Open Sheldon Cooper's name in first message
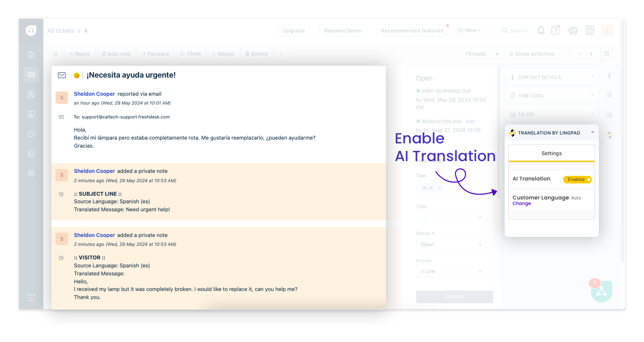 (94, 94)
